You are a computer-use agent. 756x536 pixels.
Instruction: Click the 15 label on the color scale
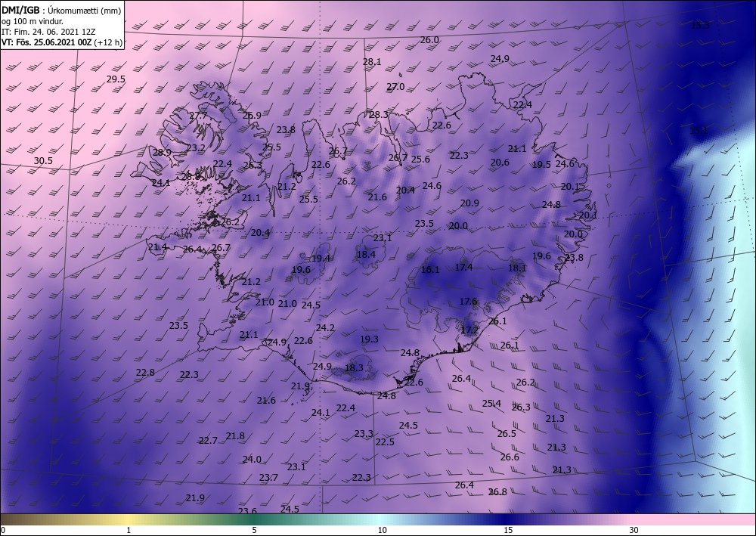pos(508,531)
